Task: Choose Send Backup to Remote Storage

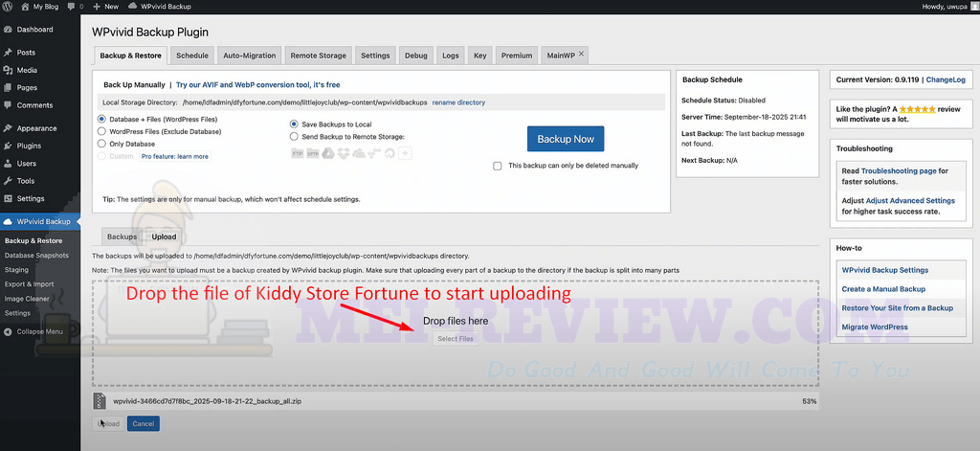Action: click(294, 137)
